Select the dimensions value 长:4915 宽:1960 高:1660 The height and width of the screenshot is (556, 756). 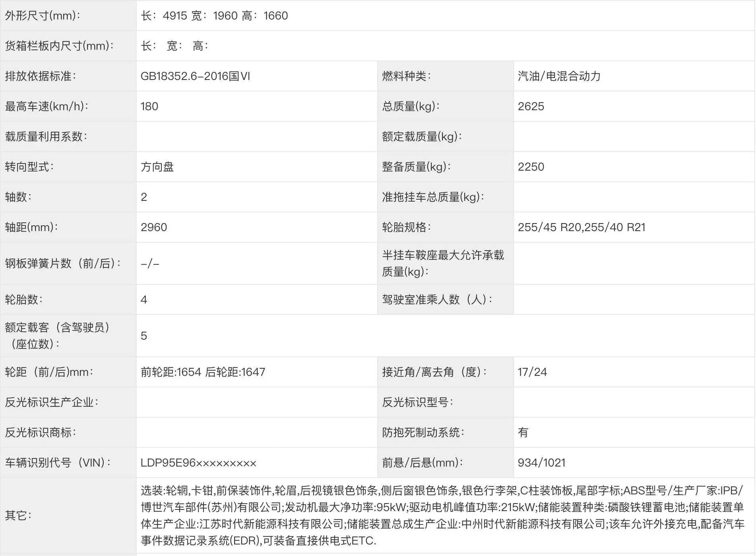214,16
